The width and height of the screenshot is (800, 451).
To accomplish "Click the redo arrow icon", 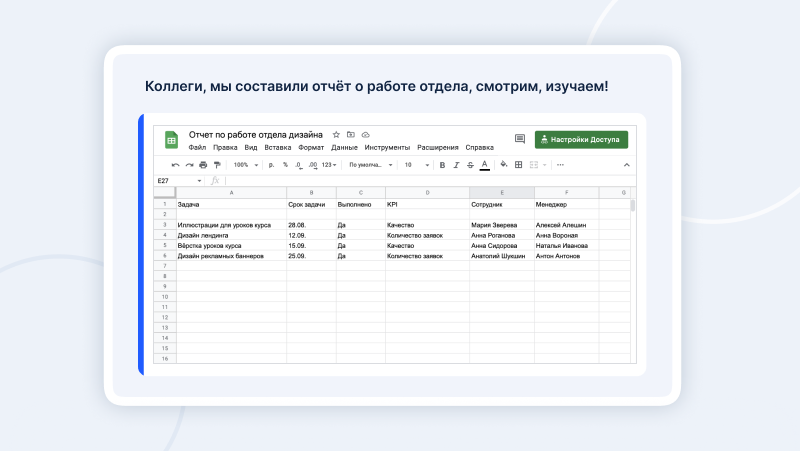I will 189,165.
